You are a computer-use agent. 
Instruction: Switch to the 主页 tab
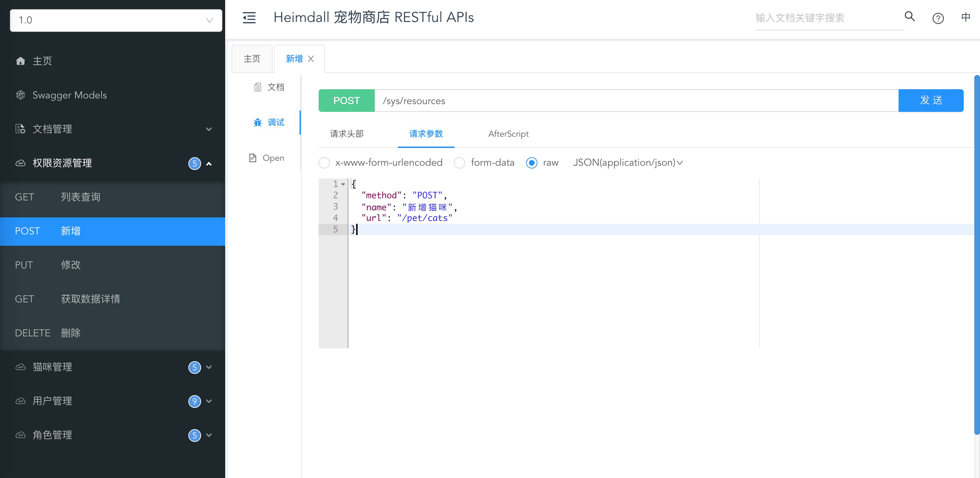click(x=252, y=59)
